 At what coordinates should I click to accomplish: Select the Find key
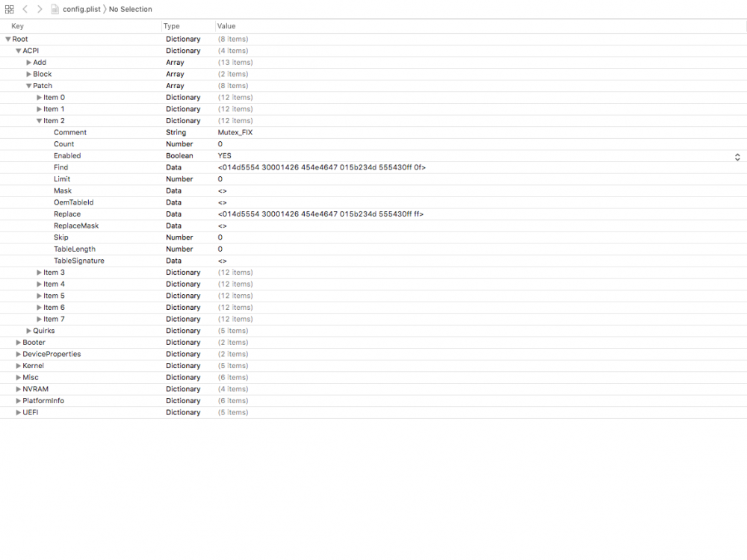click(61, 167)
